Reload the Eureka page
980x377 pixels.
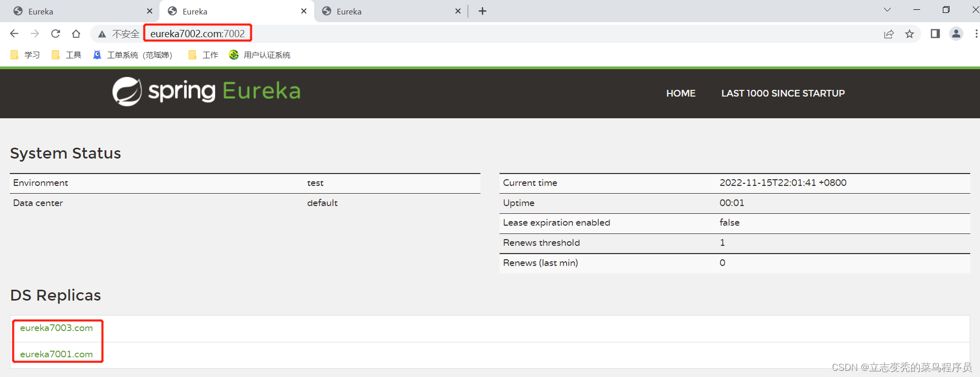point(56,34)
